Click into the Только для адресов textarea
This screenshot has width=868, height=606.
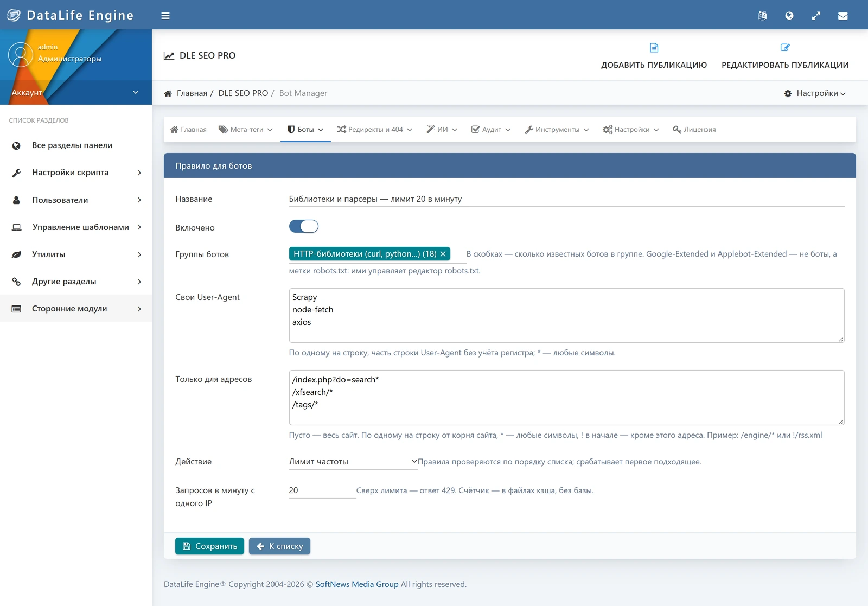tap(566, 398)
